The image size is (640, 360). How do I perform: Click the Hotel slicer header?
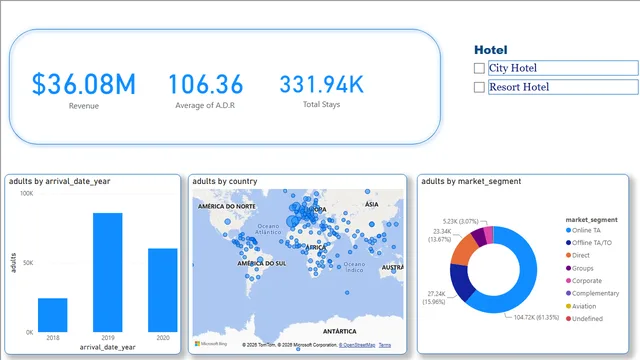[491, 50]
